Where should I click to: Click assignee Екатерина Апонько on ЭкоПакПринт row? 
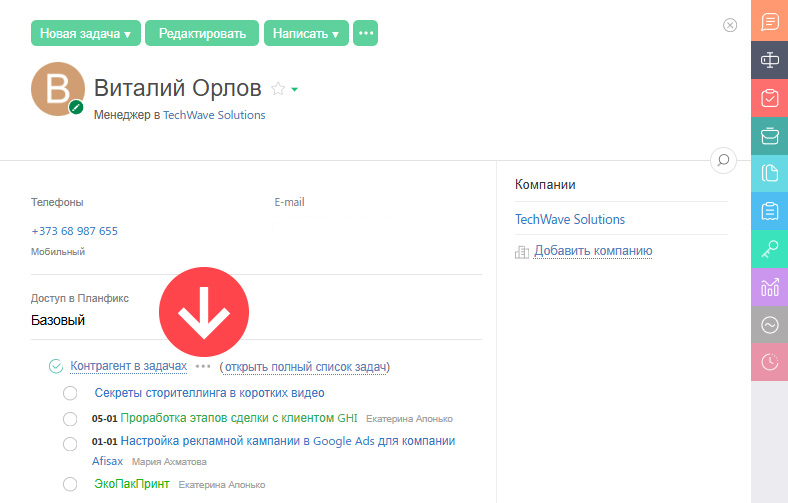point(222,485)
